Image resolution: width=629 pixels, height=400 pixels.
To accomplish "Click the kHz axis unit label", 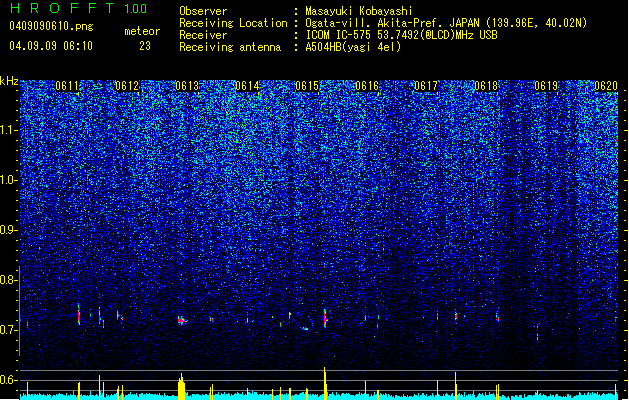I will tap(9, 81).
